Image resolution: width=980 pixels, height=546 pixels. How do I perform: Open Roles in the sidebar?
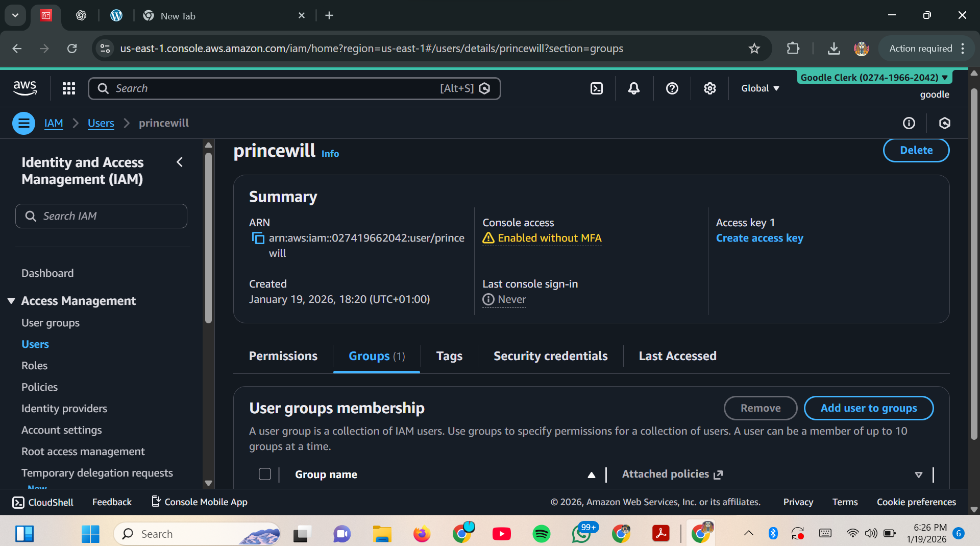coord(34,366)
